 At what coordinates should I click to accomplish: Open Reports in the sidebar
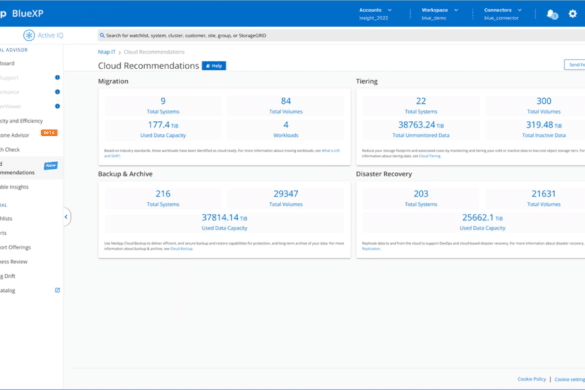coord(3,233)
